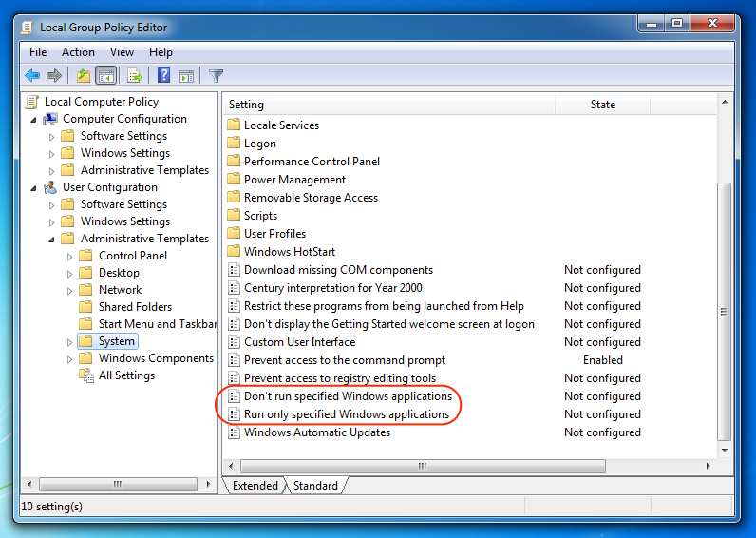Click the Local Computer Policy scroll icon
Image resolution: width=756 pixels, height=538 pixels.
pos(32,102)
